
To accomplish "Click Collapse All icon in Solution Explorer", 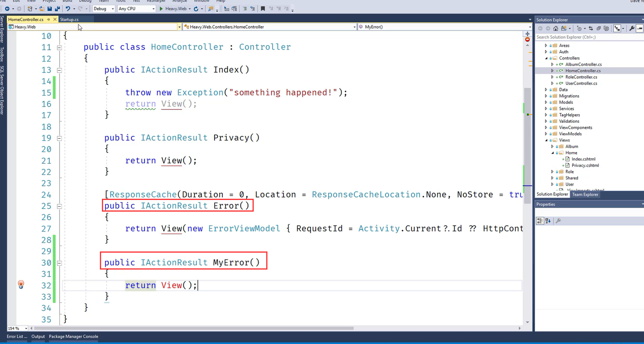I will coord(598,28).
